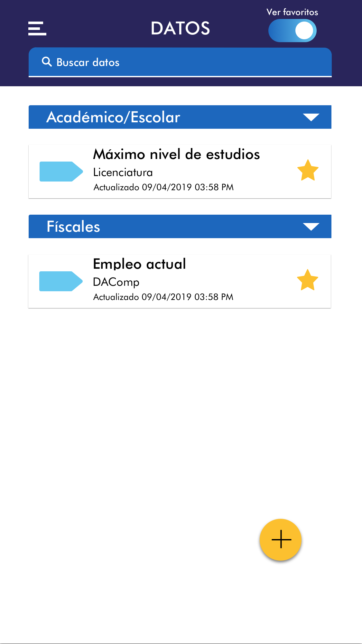Tap the blue tag icon beside Máximo nivel de estudios
362x644 pixels.
tap(61, 172)
